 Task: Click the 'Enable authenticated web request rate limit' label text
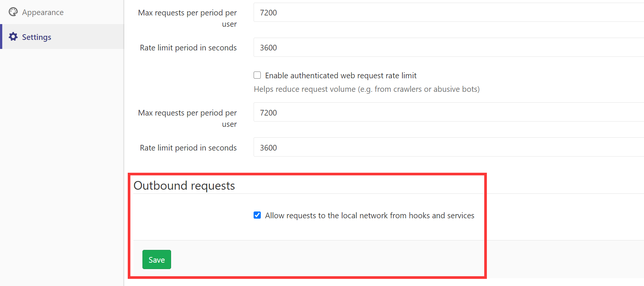pyautogui.click(x=341, y=76)
